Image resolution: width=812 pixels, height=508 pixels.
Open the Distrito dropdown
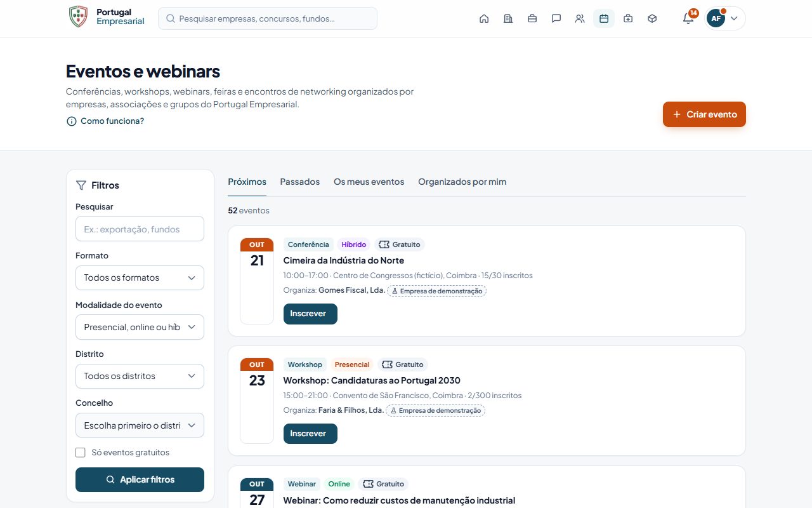tap(140, 376)
